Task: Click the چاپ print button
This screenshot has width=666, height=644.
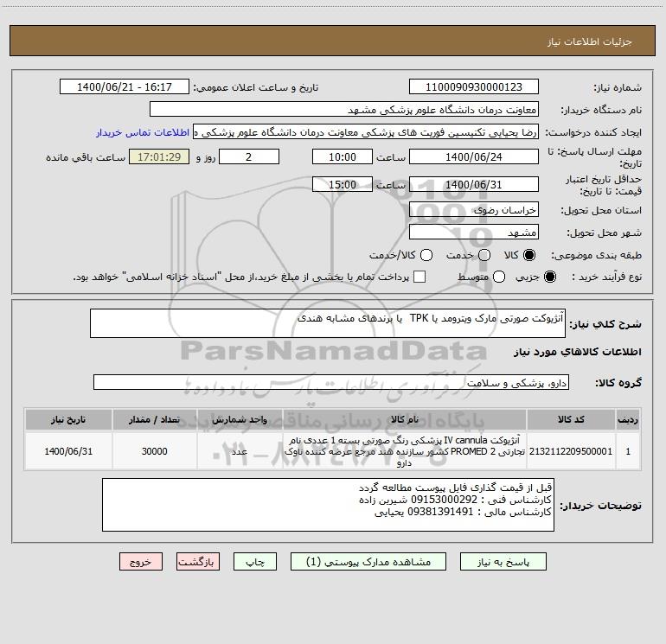Action: 255,562
